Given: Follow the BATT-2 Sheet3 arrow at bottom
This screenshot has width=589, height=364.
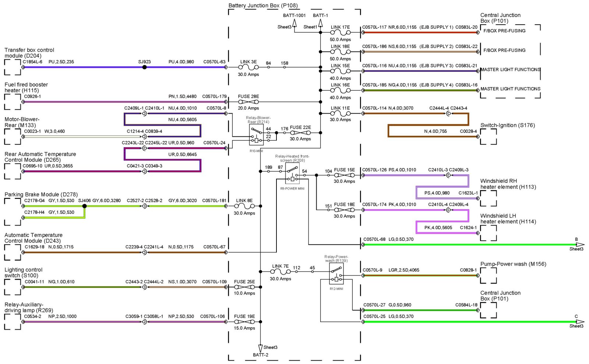Looking at the screenshot, I should (x=260, y=348).
